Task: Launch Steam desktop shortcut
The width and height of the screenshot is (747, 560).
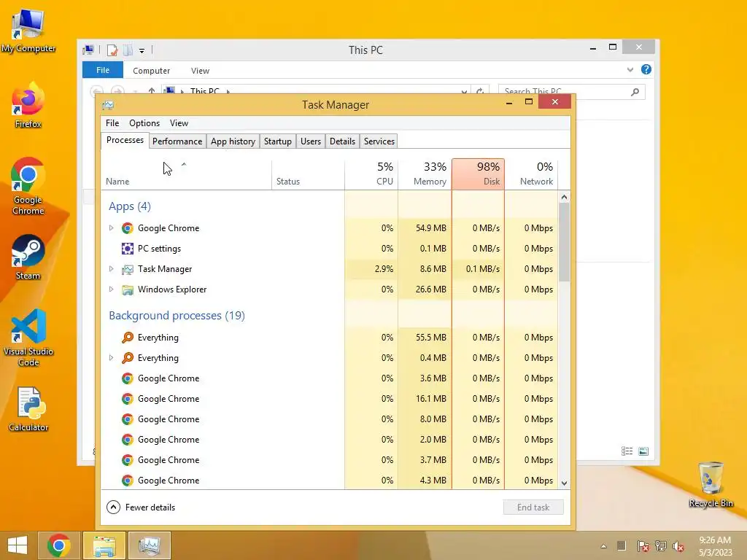Action: [28, 257]
